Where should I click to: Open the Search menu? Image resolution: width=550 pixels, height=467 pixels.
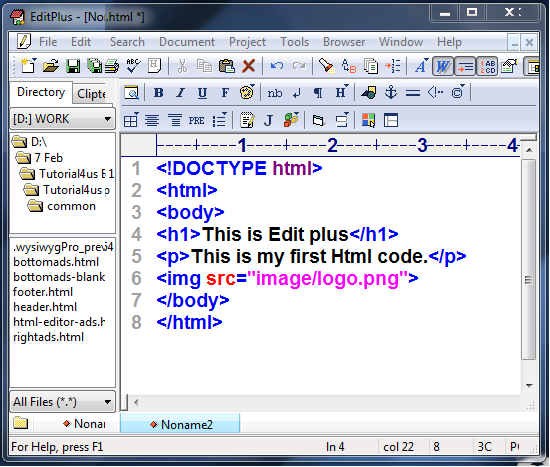coord(127,42)
